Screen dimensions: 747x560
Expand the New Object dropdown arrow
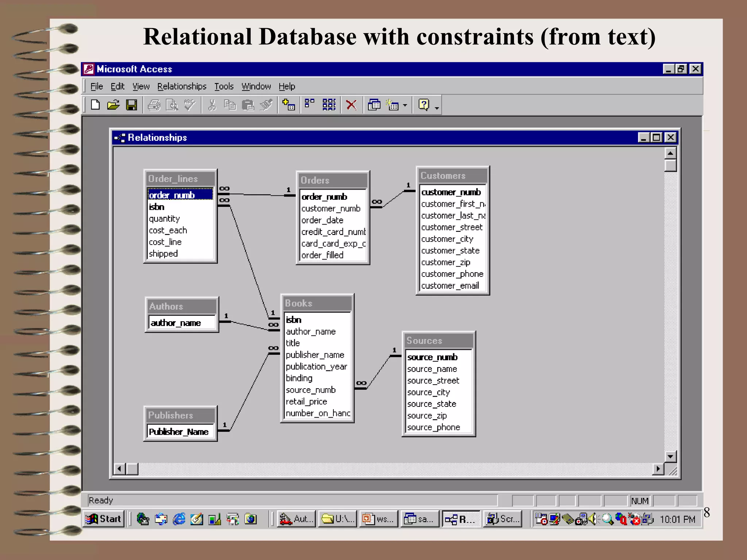(405, 106)
